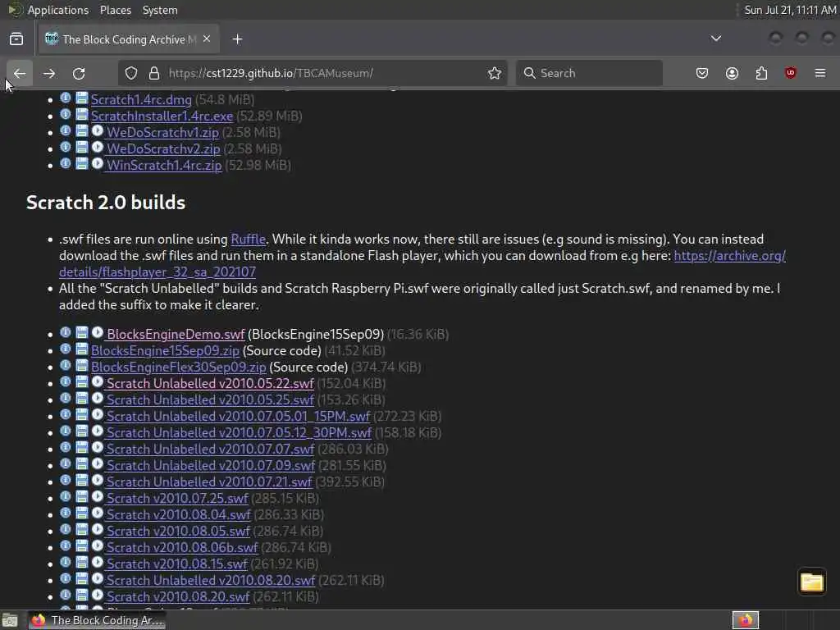Open WeDoScratchv1.zip link
The height and width of the screenshot is (630, 840).
[163, 132]
